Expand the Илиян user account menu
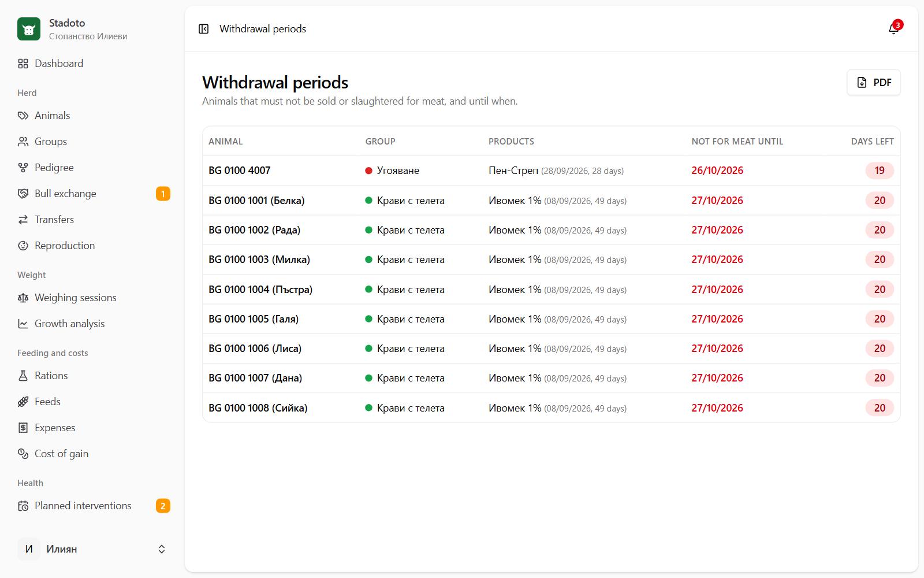The width and height of the screenshot is (924, 578). click(x=92, y=549)
